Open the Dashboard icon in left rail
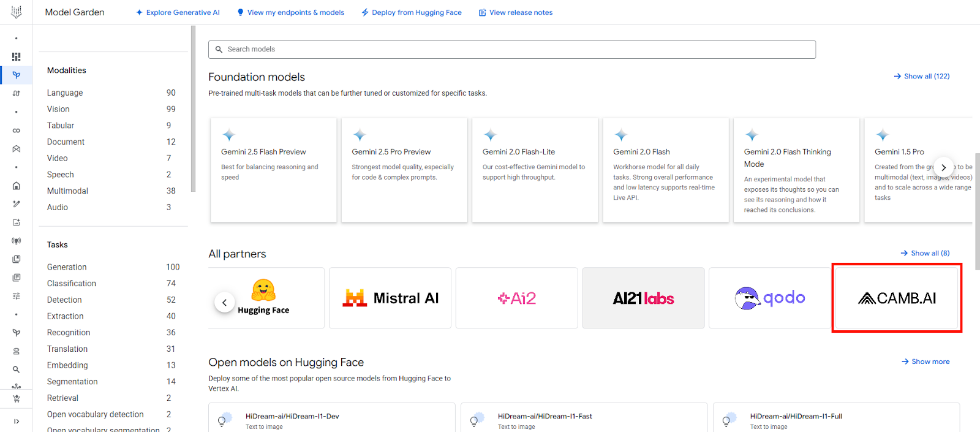 tap(16, 56)
